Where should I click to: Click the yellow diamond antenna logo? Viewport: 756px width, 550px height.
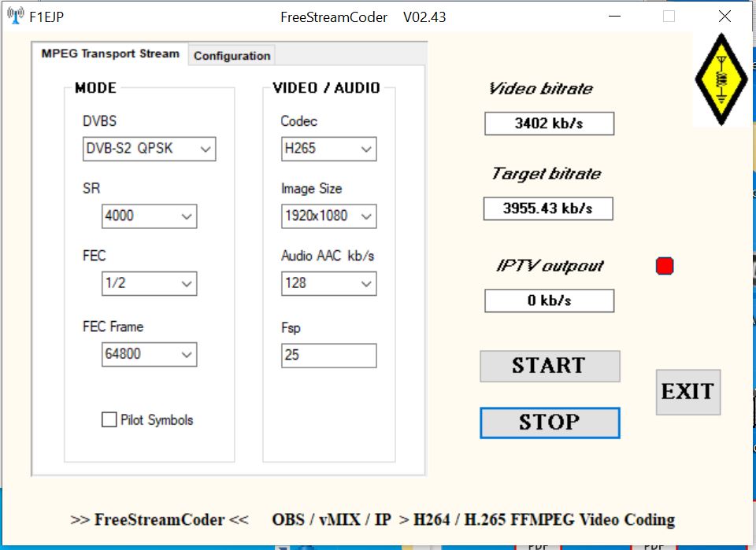(721, 79)
